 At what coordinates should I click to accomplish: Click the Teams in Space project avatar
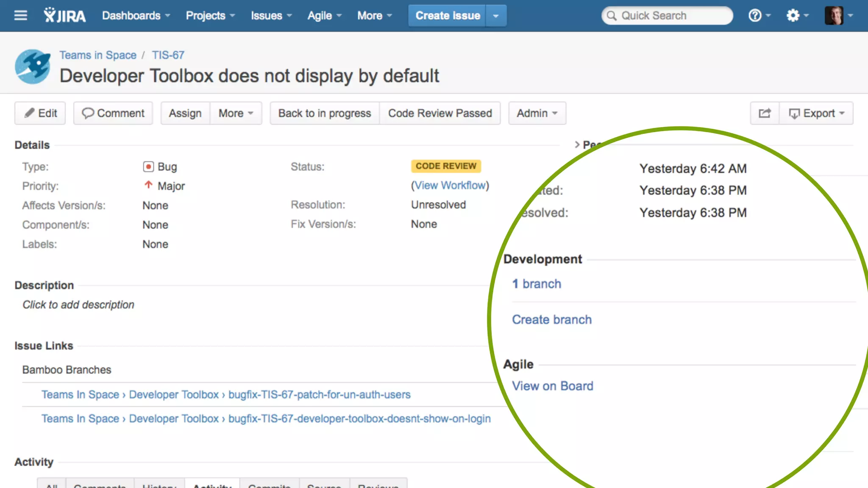pyautogui.click(x=33, y=67)
